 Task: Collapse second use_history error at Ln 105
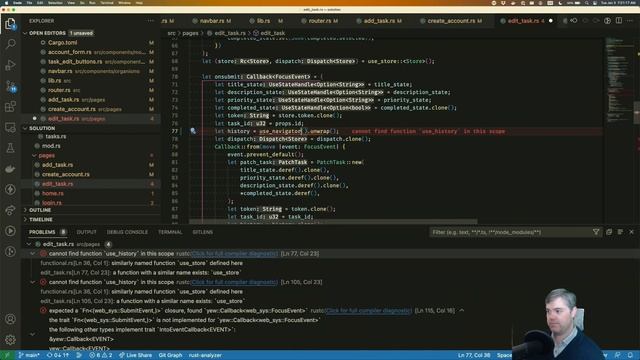pyautogui.click(x=33, y=282)
